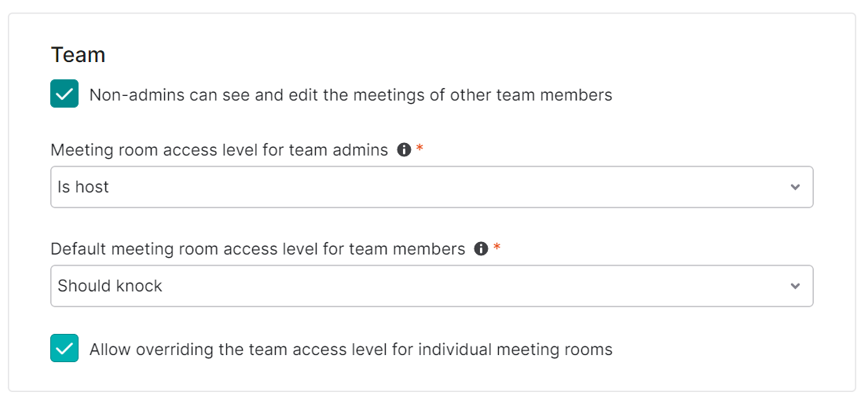
Task: Click red asterisk after team admins label
Action: (419, 148)
